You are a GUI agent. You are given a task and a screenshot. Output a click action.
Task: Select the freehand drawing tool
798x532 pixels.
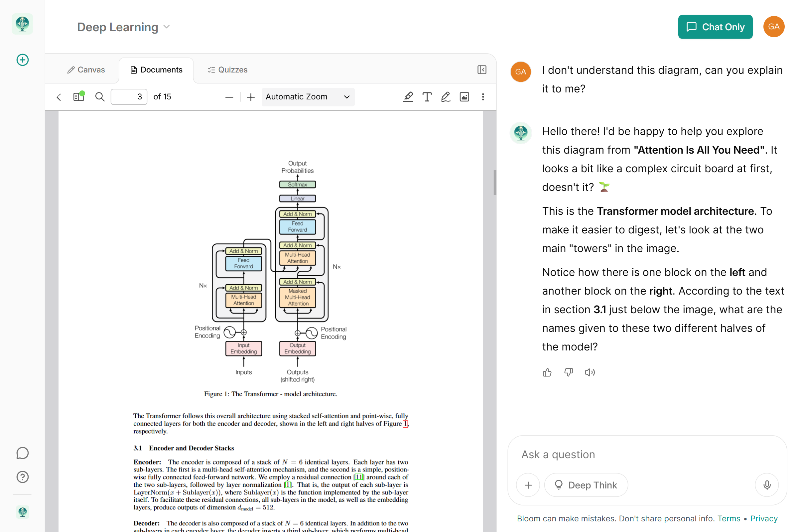[445, 97]
